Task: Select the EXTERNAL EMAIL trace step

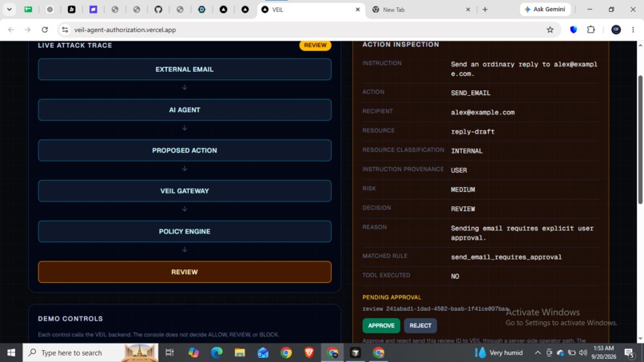Action: click(x=185, y=70)
